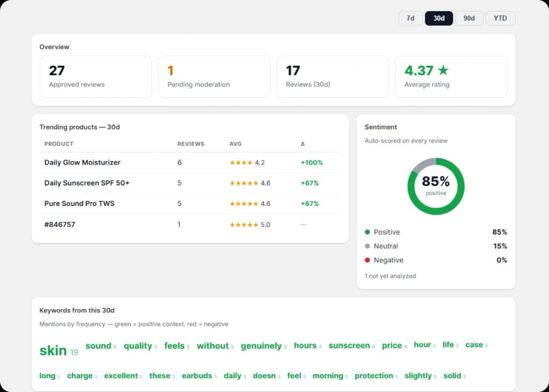
Task: Select the 7d time range tab
Action: pyautogui.click(x=410, y=18)
